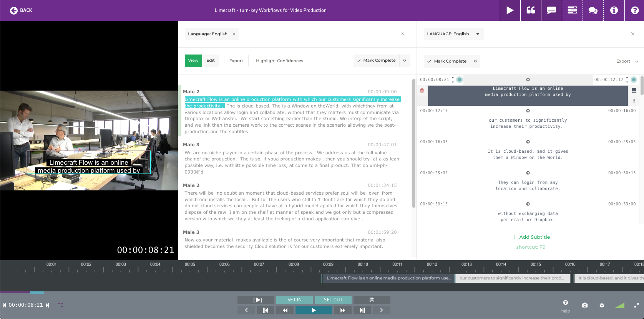Click Mark Complete in the transcript panel

(376, 61)
